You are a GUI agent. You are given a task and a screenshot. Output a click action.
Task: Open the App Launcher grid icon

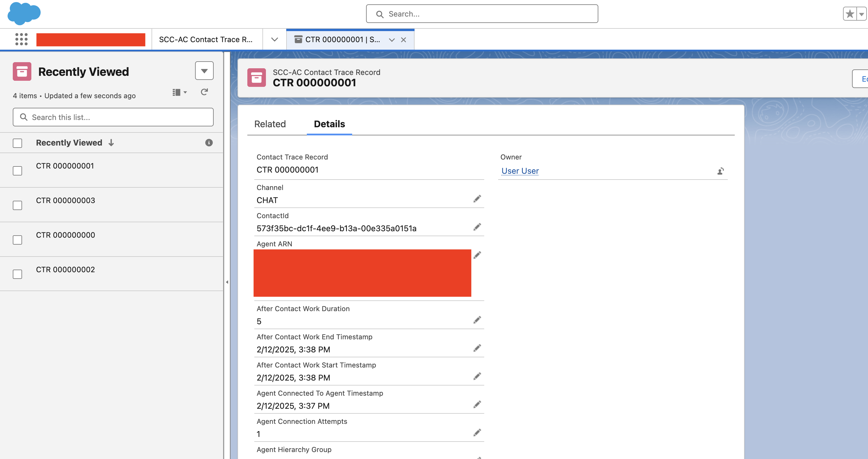[x=21, y=39]
